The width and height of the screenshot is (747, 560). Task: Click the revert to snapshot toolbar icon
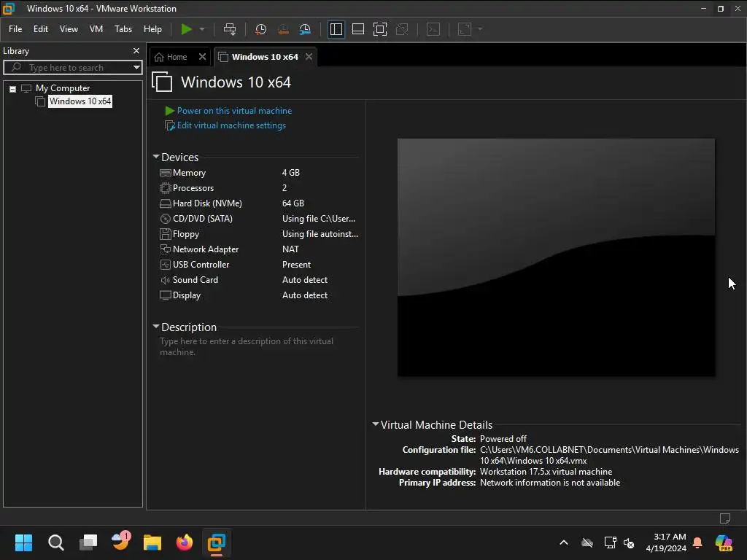pos(283,29)
